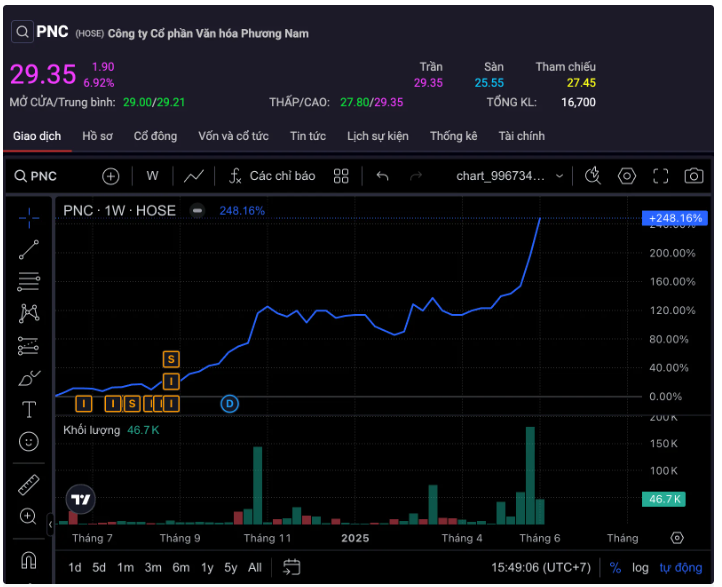Open the Tài chính tab
722x587 pixels.
click(522, 136)
